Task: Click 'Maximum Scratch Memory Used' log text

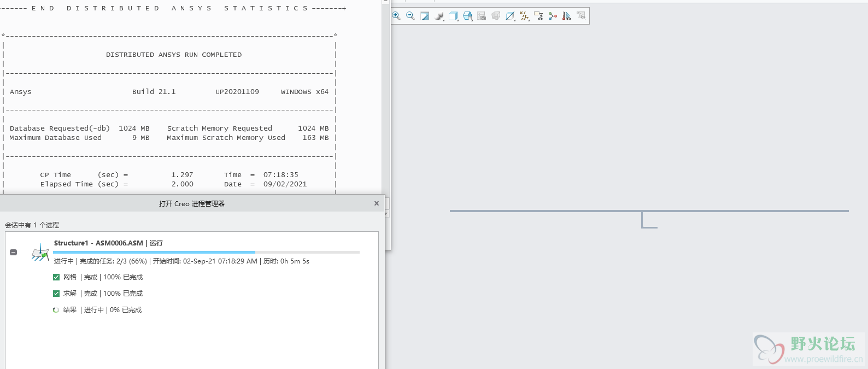Action: click(x=226, y=138)
